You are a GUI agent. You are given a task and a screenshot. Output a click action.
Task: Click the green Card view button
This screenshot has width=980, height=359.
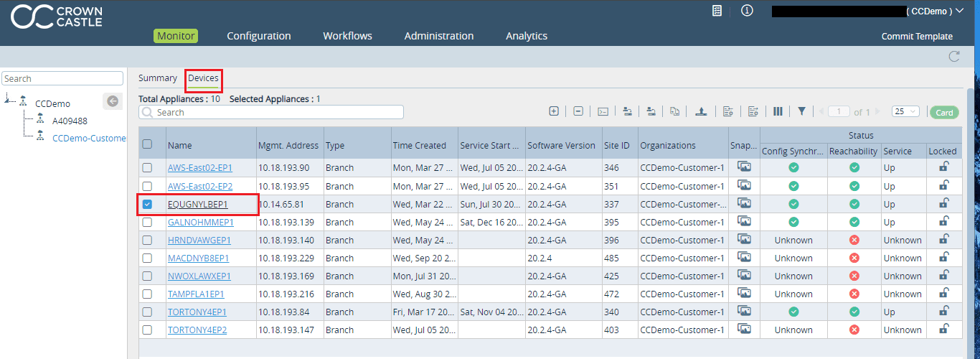click(944, 112)
